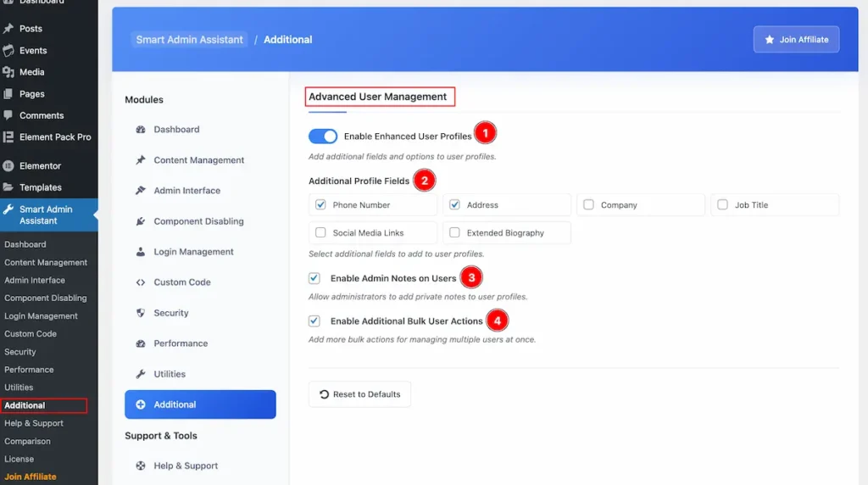Click the Login Management user icon
The image size is (868, 485).
(141, 251)
